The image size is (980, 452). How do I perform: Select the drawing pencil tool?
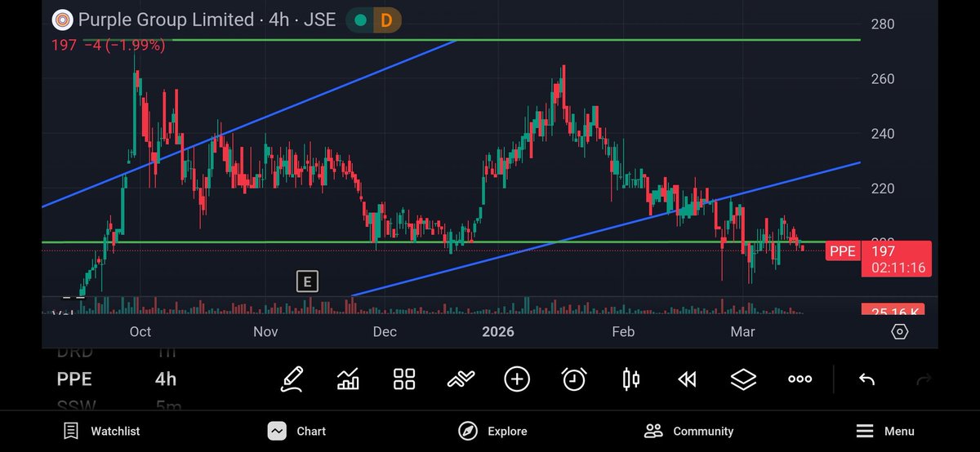click(x=292, y=379)
